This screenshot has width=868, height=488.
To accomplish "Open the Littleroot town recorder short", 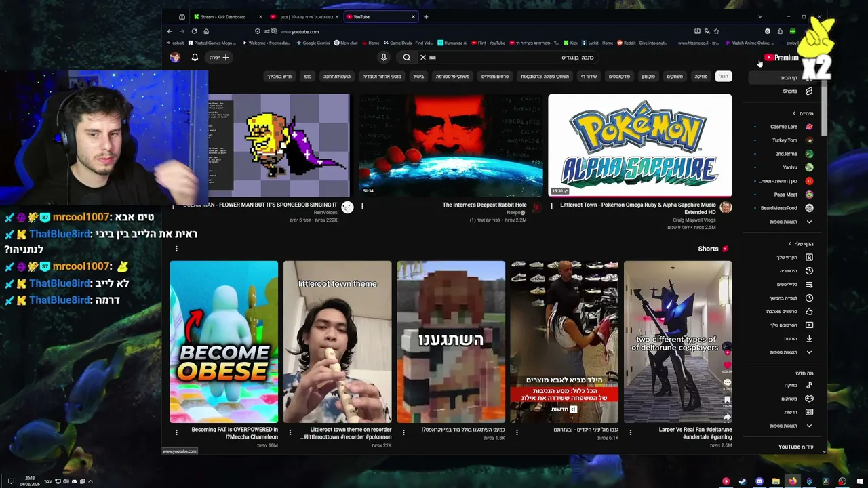I will [337, 342].
